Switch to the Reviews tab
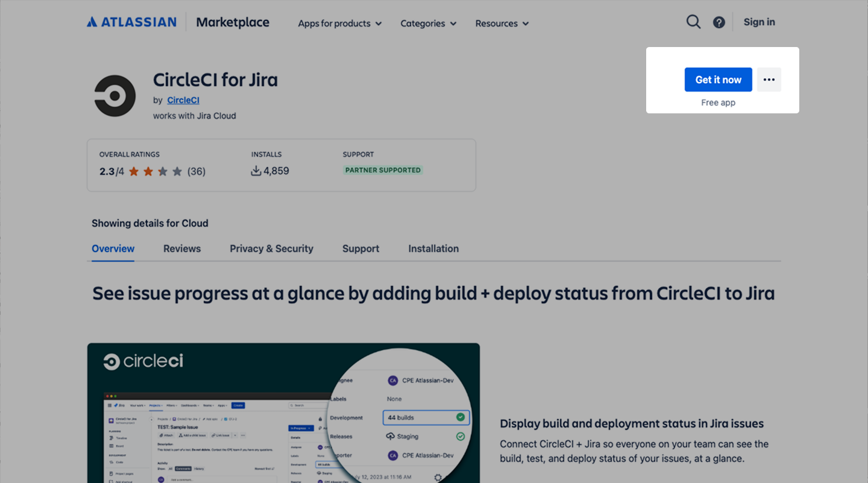This screenshot has height=483, width=868. click(x=182, y=248)
